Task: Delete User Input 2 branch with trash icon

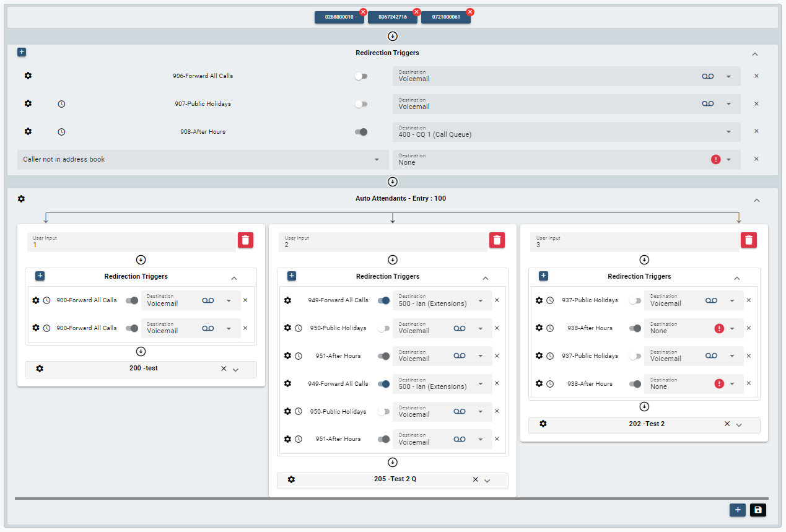Action: pos(497,240)
